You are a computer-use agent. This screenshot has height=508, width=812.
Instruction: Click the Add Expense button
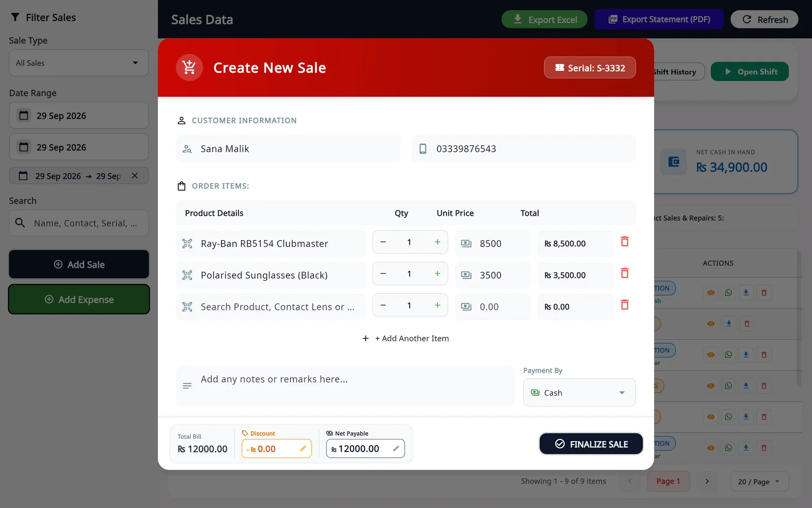pyautogui.click(x=79, y=299)
